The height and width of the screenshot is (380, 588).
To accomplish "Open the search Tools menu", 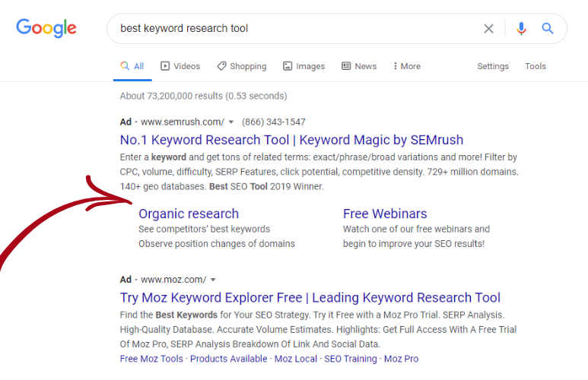I will pyautogui.click(x=535, y=66).
